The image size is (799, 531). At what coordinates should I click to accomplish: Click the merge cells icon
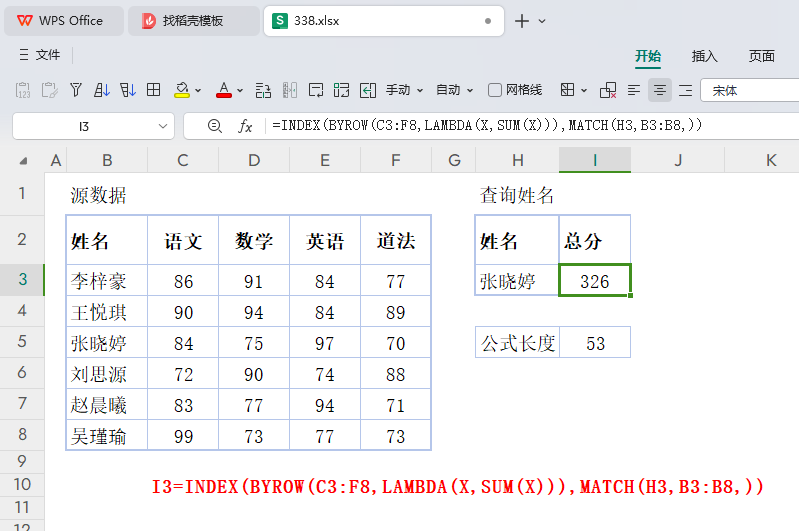click(x=341, y=90)
